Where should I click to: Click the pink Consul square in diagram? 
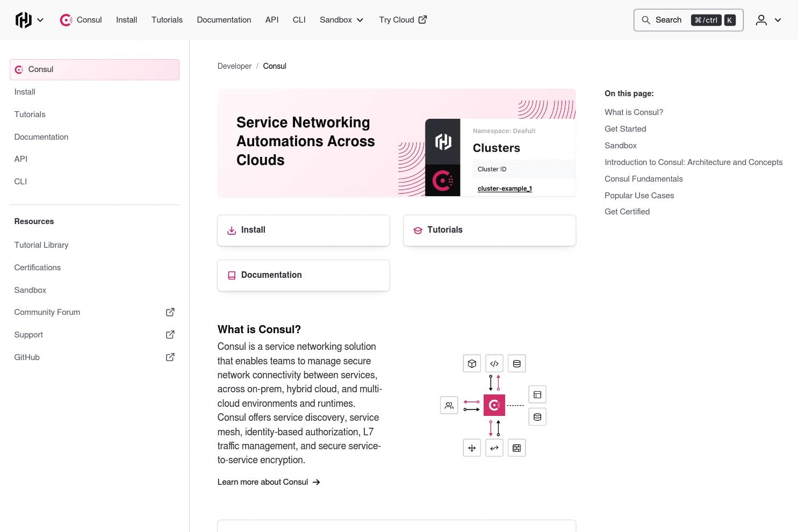click(494, 405)
